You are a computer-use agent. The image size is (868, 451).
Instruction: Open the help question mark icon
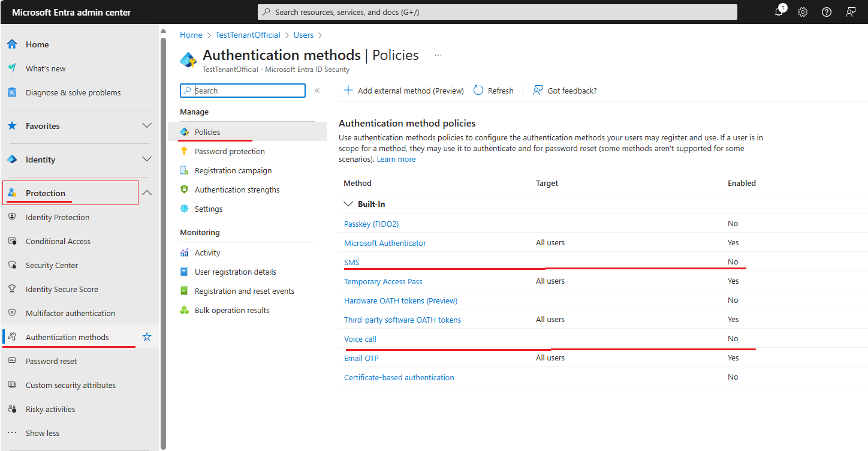tap(827, 12)
